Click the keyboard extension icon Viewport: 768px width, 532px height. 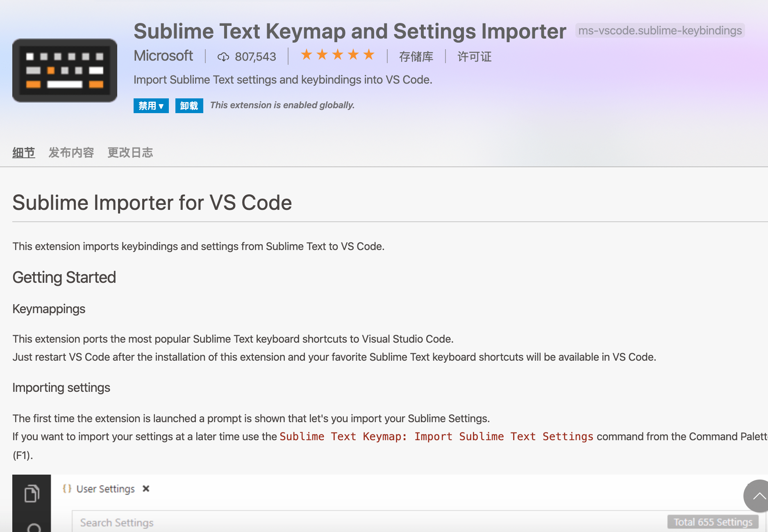pyautogui.click(x=65, y=70)
